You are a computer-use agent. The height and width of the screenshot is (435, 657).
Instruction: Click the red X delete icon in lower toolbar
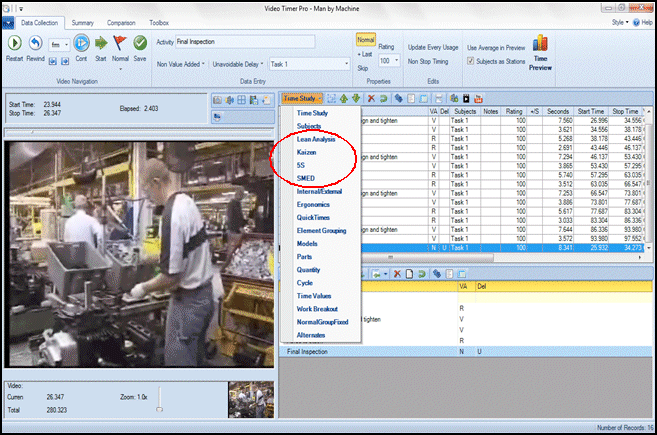click(x=397, y=274)
